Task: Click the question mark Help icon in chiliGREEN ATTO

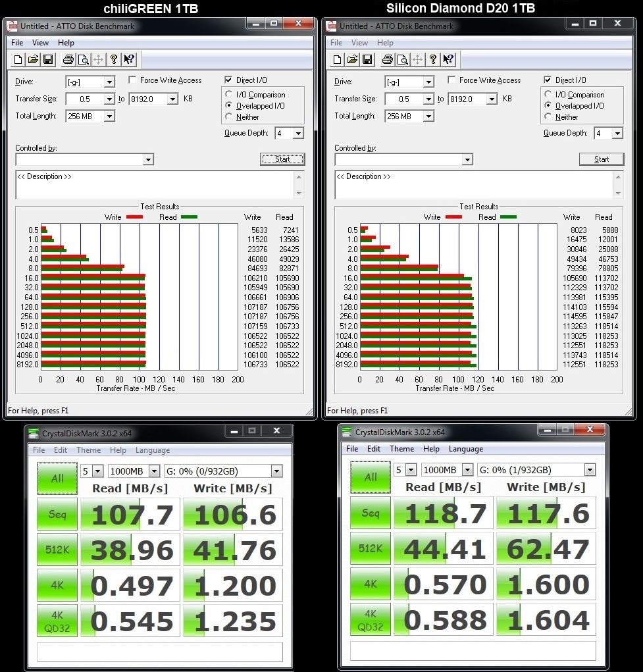Action: click(x=114, y=60)
